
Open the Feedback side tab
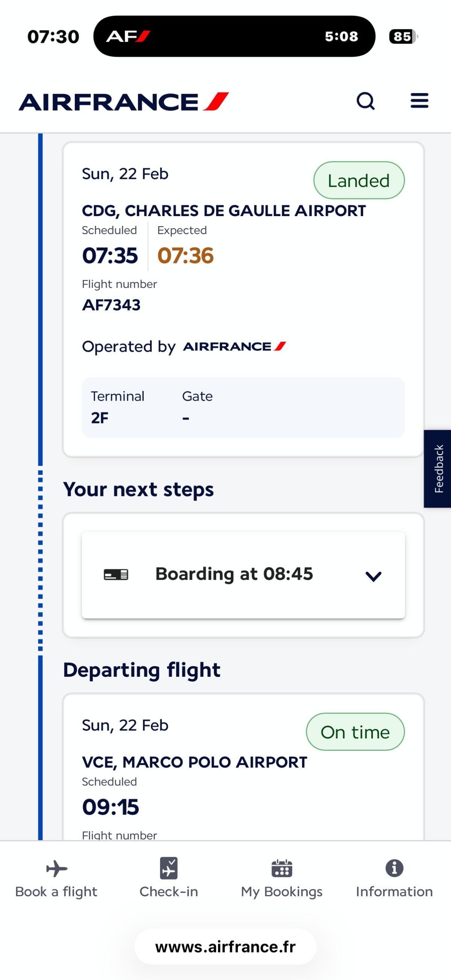click(x=438, y=469)
